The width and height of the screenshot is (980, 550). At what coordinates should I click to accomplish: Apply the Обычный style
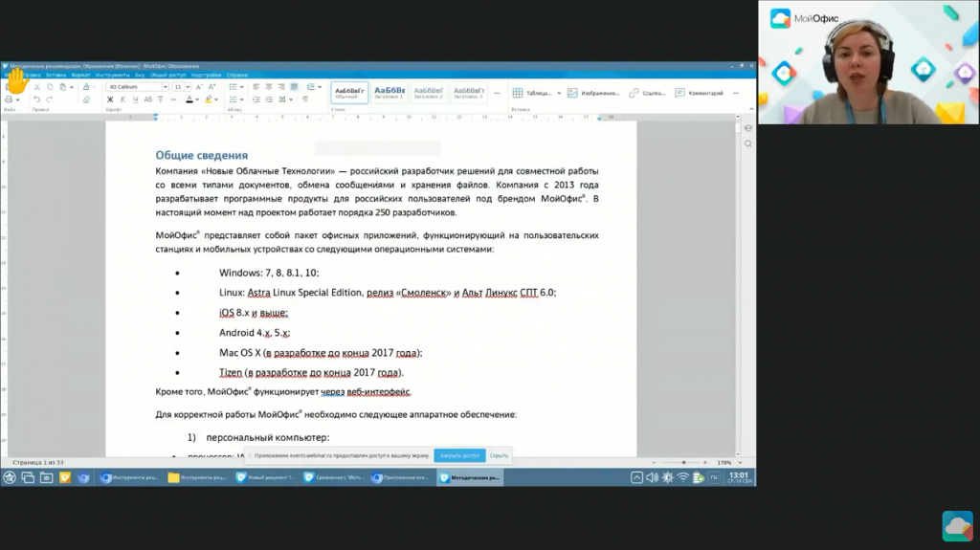click(348, 93)
